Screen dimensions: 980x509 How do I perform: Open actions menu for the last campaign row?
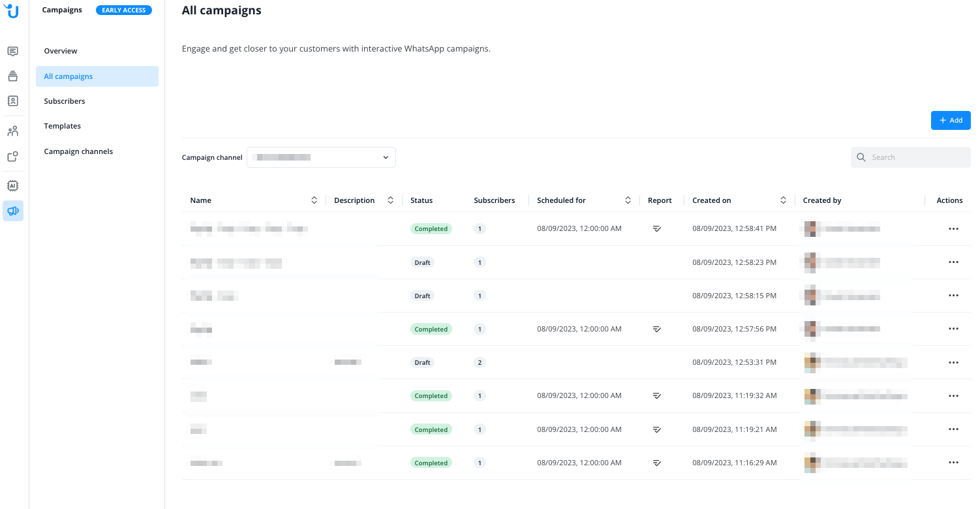[953, 463]
